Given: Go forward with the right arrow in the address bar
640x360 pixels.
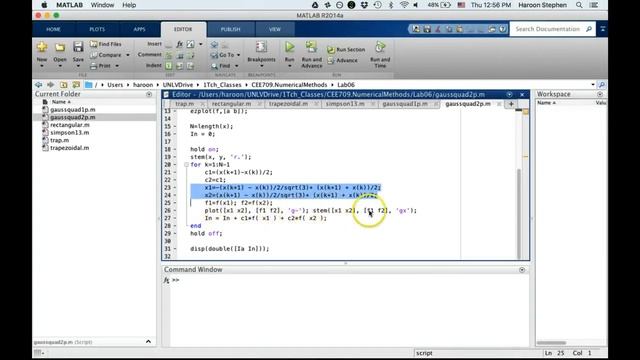Looking at the screenshot, I should click(51, 84).
